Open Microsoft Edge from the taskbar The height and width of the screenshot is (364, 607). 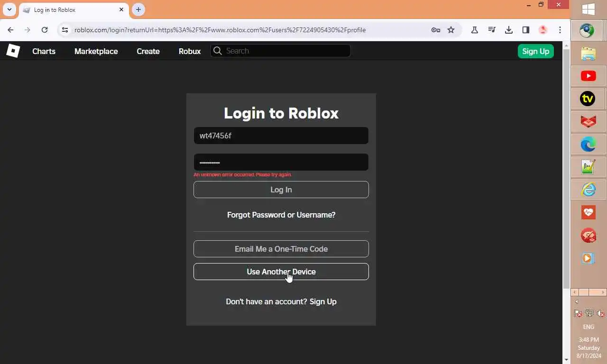[x=588, y=144]
